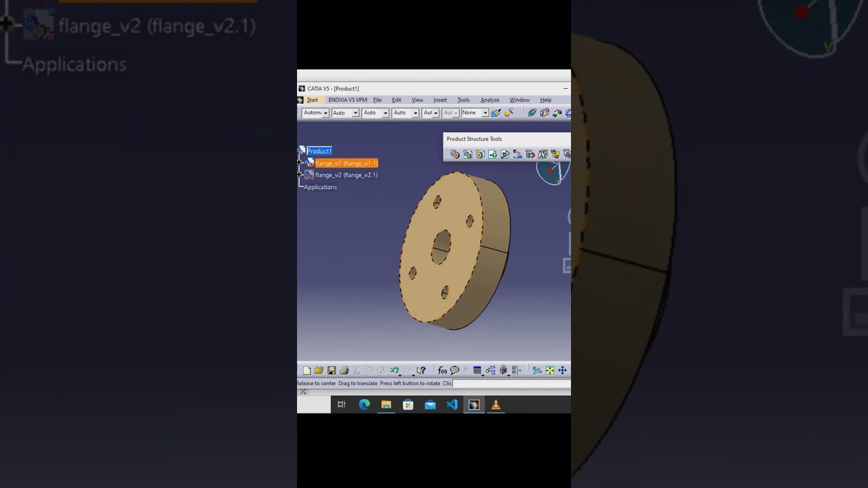Select the Product1 root node
Viewport: 868px width, 488px height.
319,151
